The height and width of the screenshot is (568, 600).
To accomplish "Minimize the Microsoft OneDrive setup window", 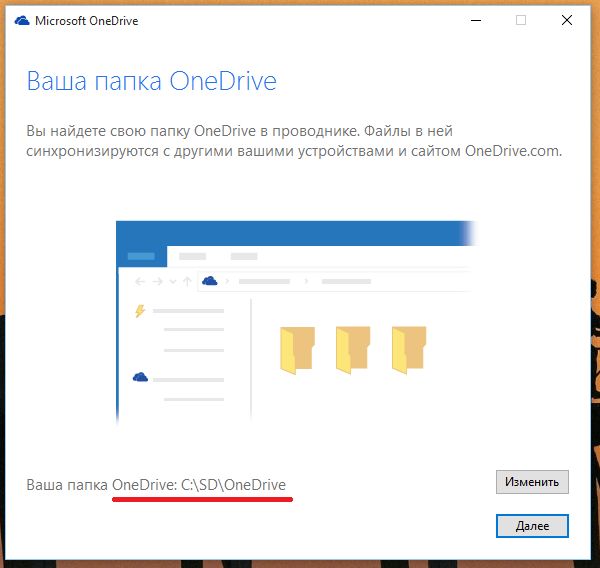I will (473, 20).
